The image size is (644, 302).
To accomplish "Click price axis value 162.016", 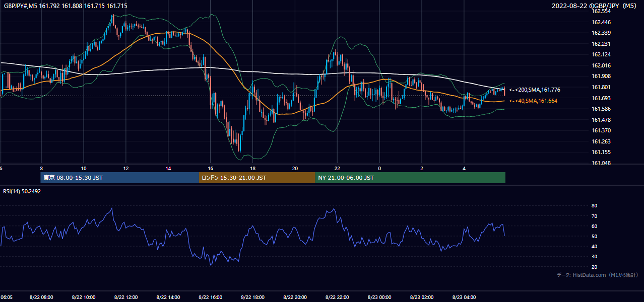I will click(x=601, y=65).
